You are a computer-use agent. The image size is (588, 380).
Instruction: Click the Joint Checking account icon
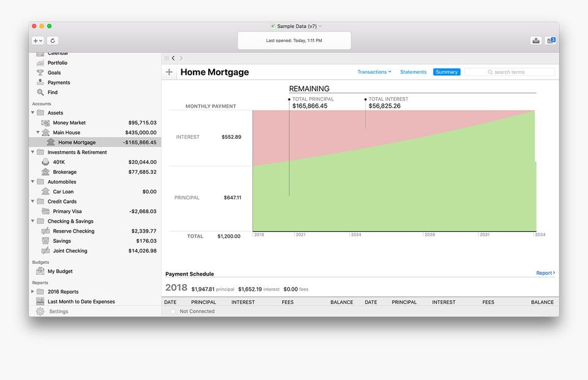(x=45, y=250)
